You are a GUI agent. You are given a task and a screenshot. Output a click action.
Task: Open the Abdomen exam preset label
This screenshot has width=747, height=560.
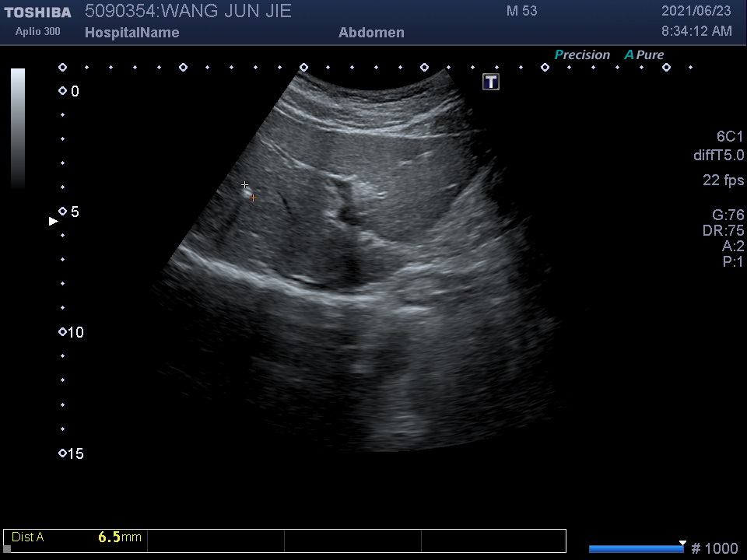[371, 33]
